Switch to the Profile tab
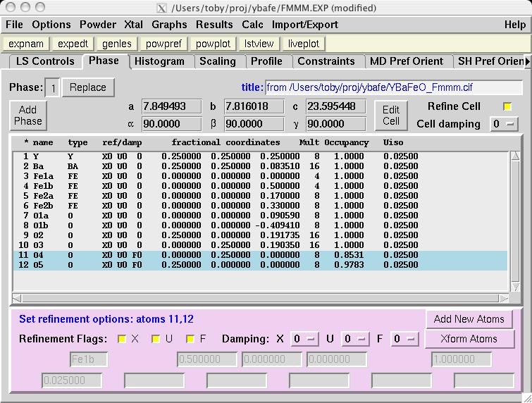The image size is (532, 403). click(266, 61)
